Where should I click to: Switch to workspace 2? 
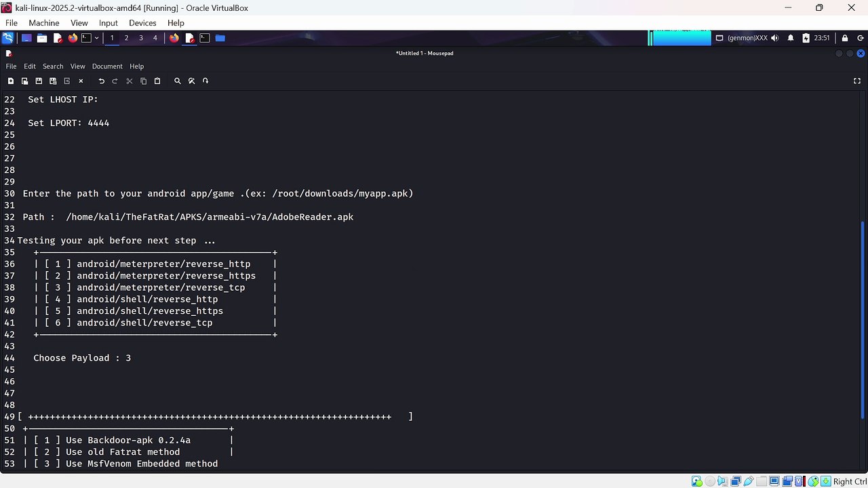126,38
